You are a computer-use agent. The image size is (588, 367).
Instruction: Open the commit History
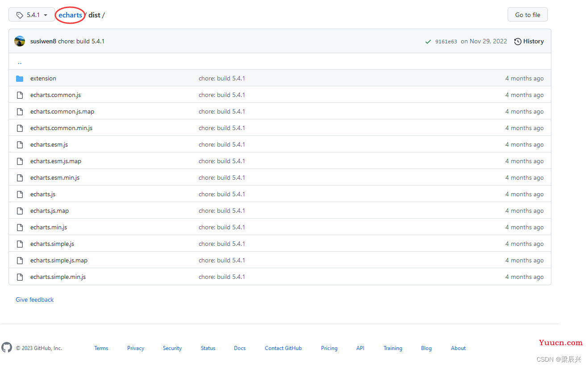tap(529, 41)
